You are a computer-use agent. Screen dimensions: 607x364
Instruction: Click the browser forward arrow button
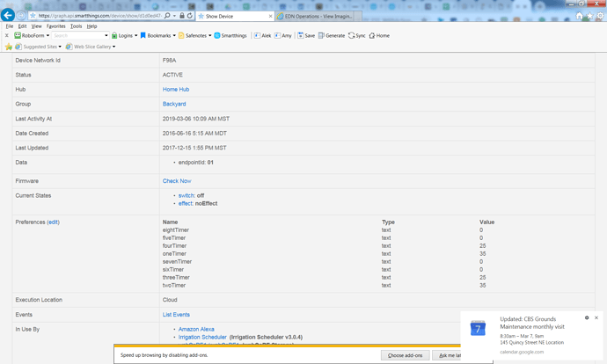pyautogui.click(x=21, y=16)
